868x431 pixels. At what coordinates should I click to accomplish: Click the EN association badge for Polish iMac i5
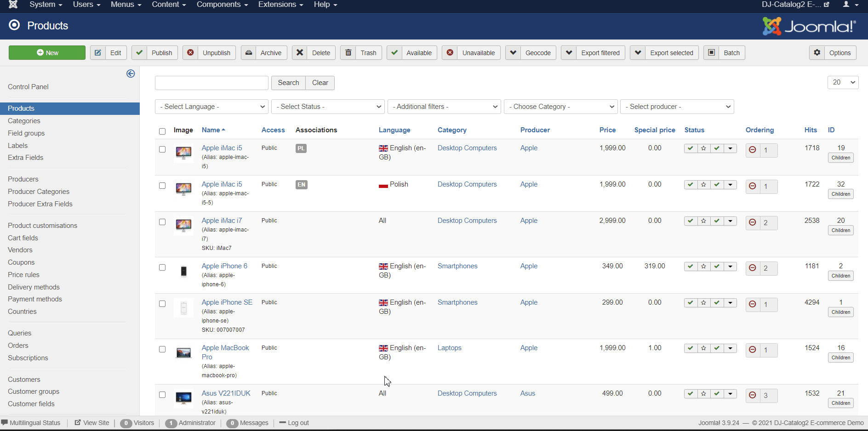(302, 185)
